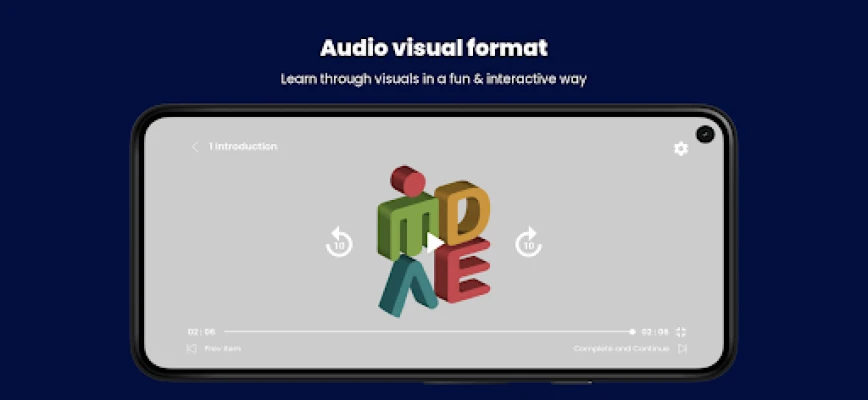The height and width of the screenshot is (400, 868).
Task: Click the previous item skip icon
Action: pyautogui.click(x=191, y=349)
